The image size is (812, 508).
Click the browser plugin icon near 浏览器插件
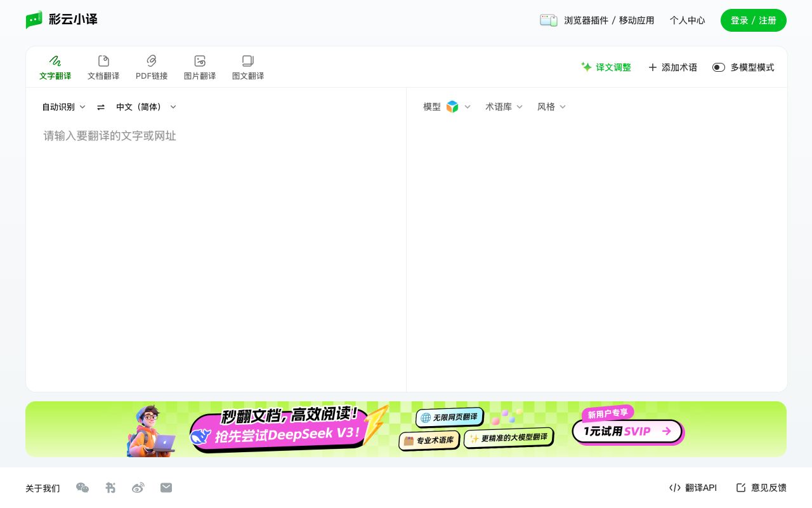coord(548,20)
